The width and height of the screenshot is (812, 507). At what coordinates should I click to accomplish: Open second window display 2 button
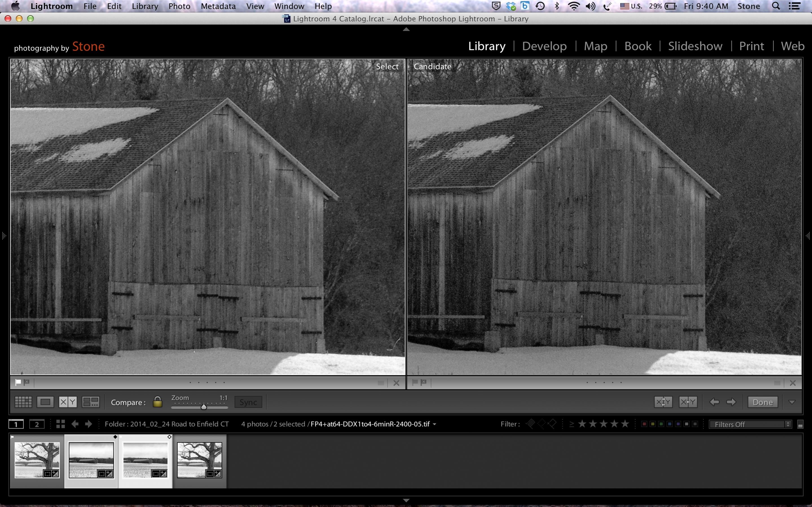[x=37, y=424]
